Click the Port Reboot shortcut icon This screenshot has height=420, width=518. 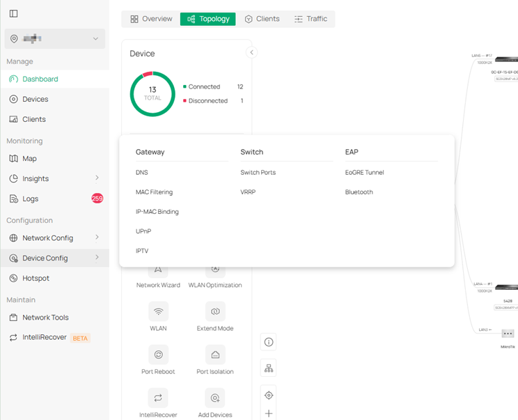(x=158, y=355)
